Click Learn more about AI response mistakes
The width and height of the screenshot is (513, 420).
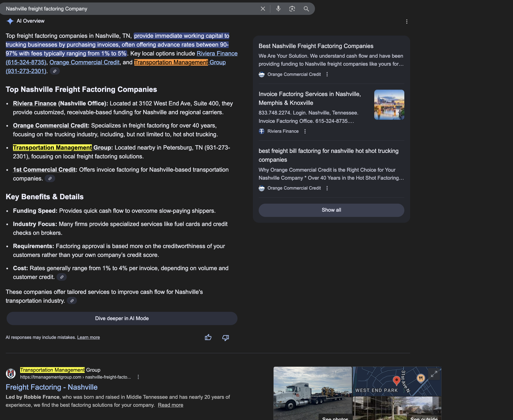point(88,337)
